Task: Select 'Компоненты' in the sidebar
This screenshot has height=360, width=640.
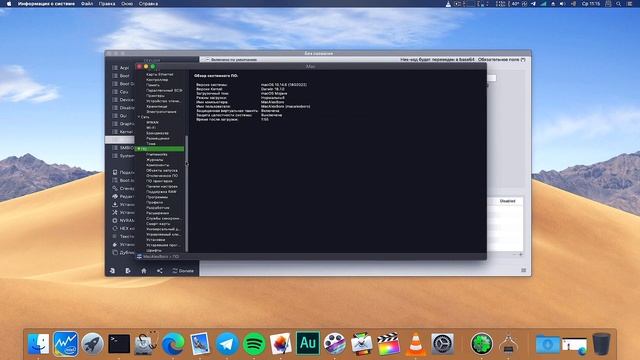Action: (x=158, y=165)
